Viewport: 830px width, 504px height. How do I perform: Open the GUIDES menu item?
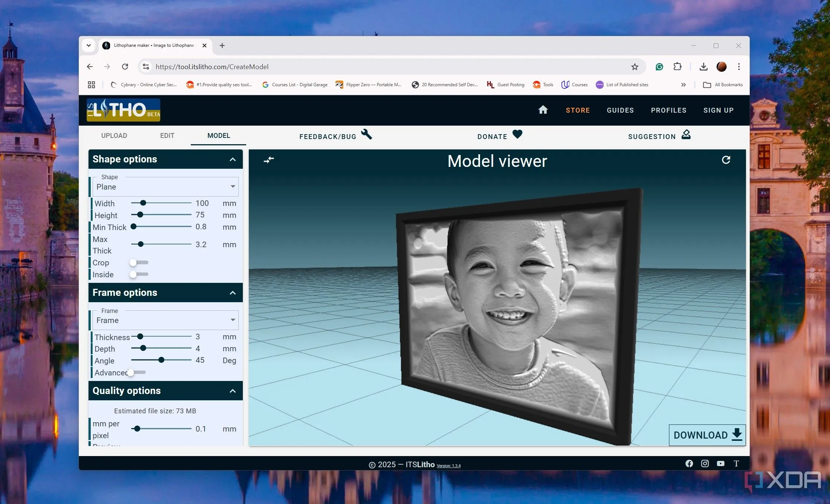[620, 110]
